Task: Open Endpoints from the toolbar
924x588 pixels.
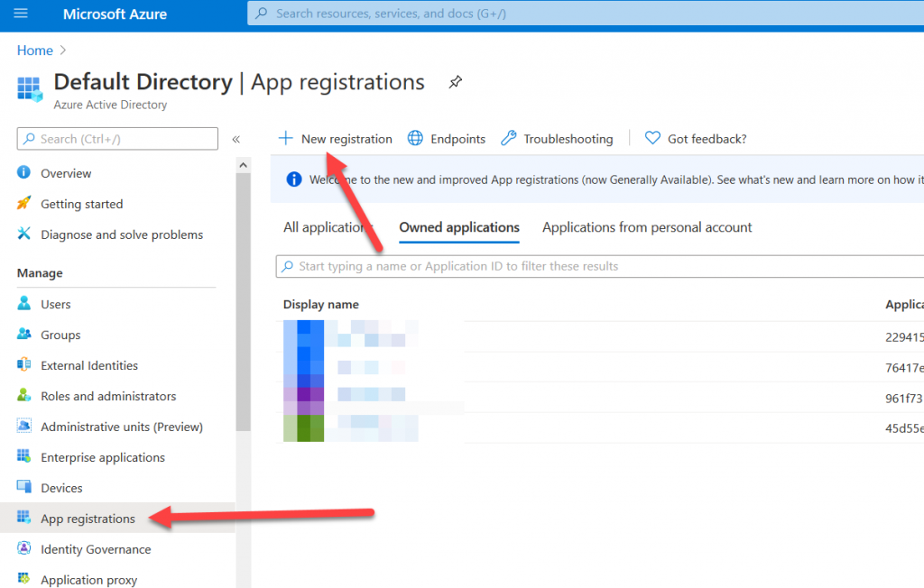Action: pyautogui.click(x=447, y=139)
